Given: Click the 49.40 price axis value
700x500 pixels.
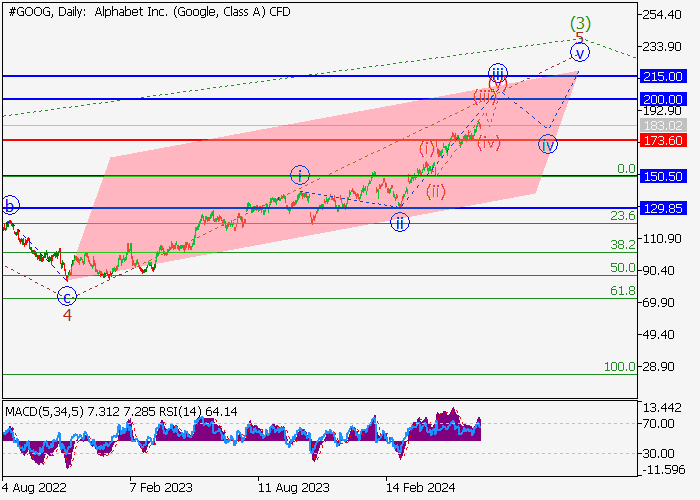Looking at the screenshot, I should coord(658,334).
